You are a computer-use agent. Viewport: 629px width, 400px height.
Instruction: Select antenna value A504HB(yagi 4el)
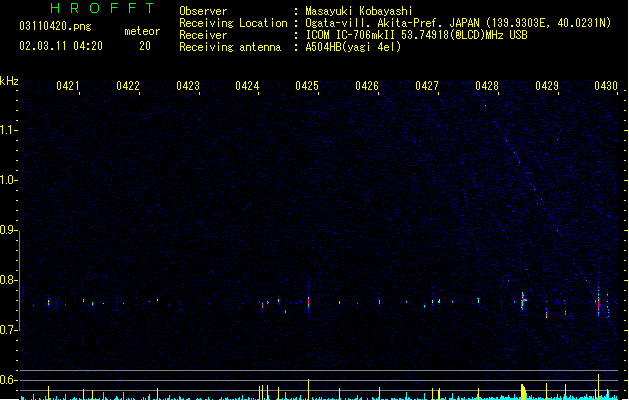point(353,47)
